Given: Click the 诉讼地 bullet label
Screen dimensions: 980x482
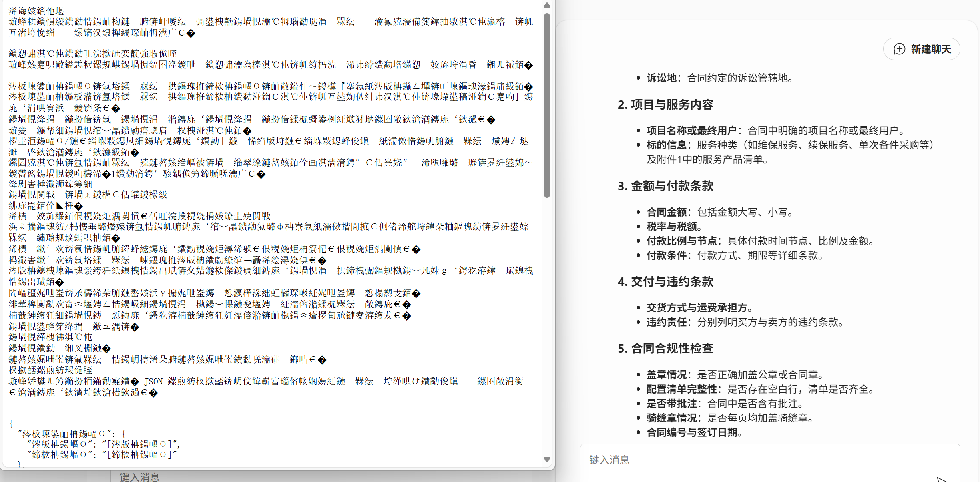Looking at the screenshot, I should tap(661, 78).
